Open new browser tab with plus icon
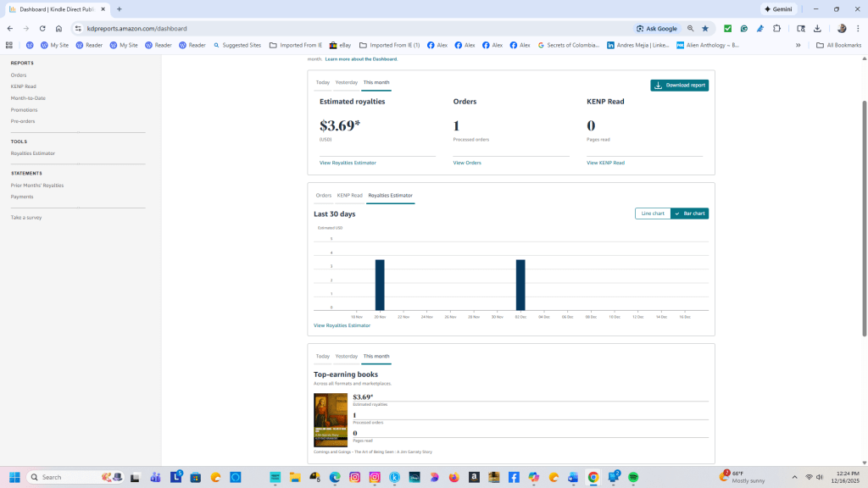Screen dimensions: 868x488 click(120, 8)
